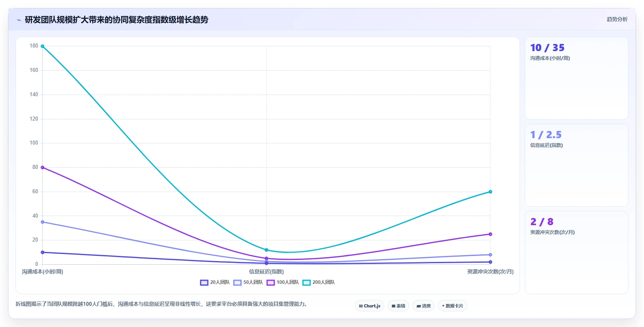Screen dimensions: 644x327
Task: Click the trend icon beside the chart title
Action: 19,20
